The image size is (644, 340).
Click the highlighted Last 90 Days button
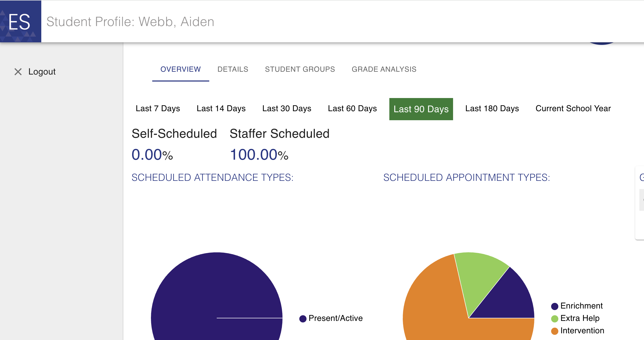click(x=421, y=109)
